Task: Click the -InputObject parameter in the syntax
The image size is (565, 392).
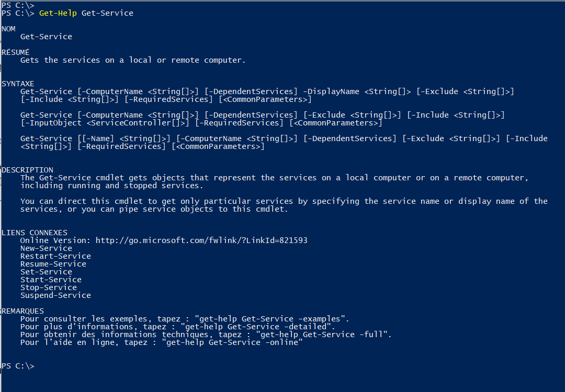Action: [x=51, y=123]
